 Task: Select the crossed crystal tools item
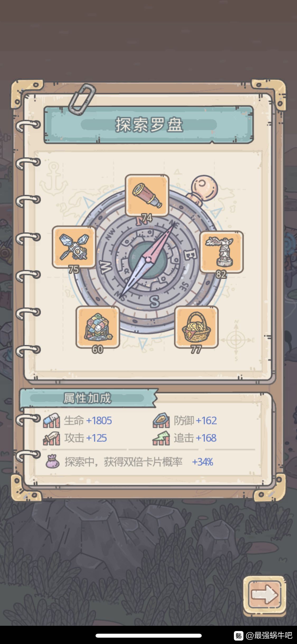[74, 247]
